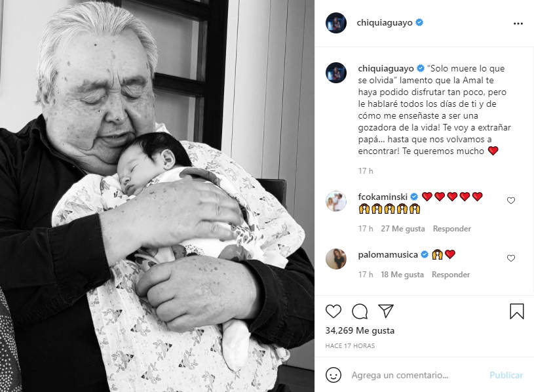534x392 pixels.
Task: Reply to fcokaminski's comment via Responder
Action: 452,229
